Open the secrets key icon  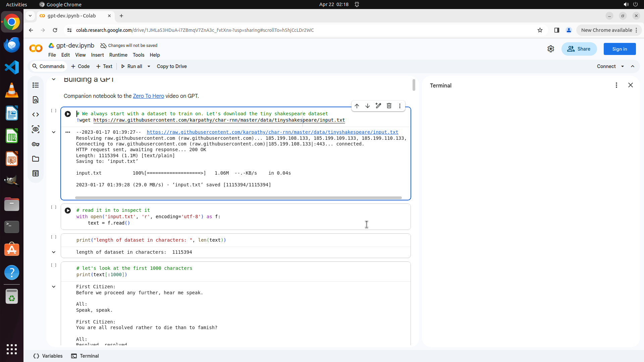36,144
